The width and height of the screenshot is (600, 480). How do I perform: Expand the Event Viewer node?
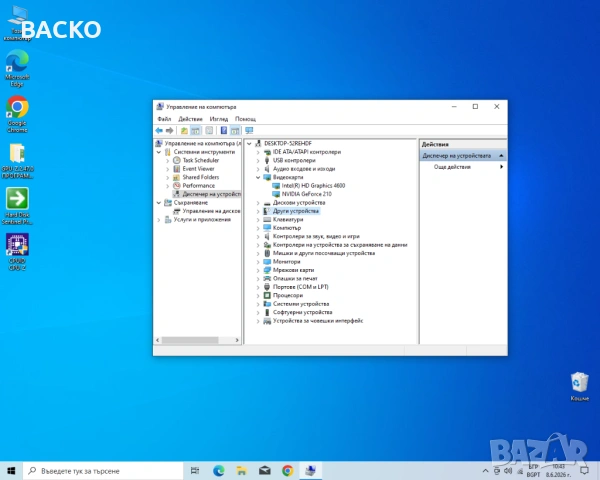pos(167,169)
